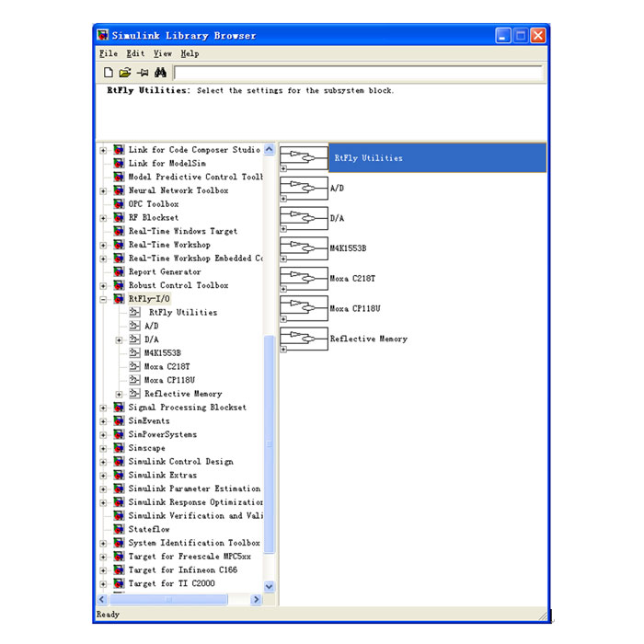Click the A/D subsystem icon in tree
Image resolution: width=644 pixels, height=644 pixels.
[134, 326]
